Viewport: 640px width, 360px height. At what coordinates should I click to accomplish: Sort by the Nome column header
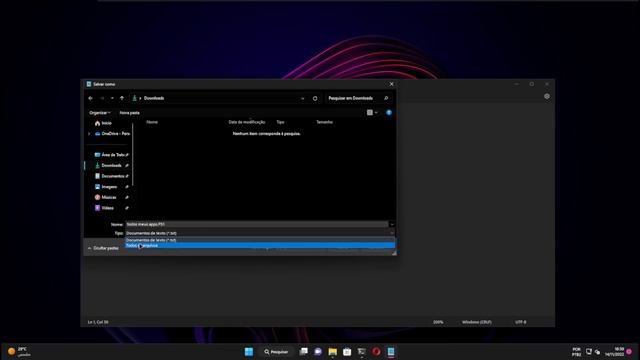[x=152, y=122]
